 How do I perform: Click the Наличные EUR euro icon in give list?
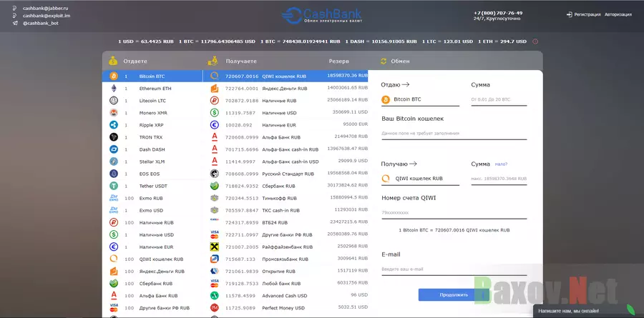point(113,247)
